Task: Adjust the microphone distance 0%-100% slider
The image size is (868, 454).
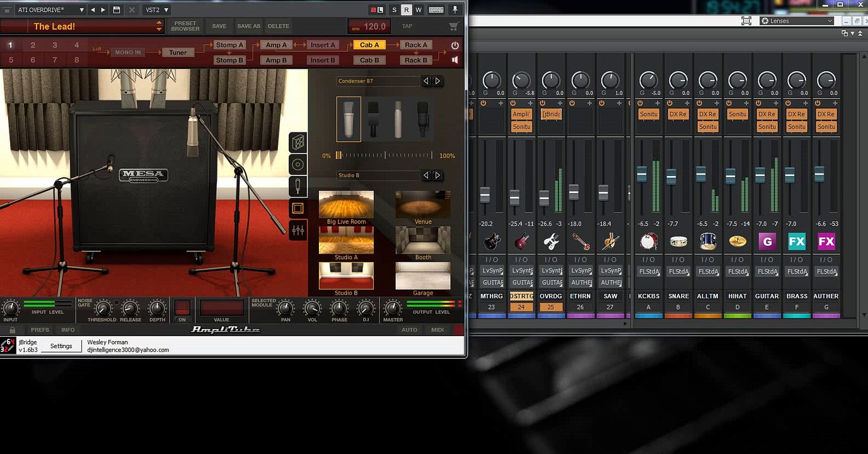Action: pyautogui.click(x=385, y=155)
